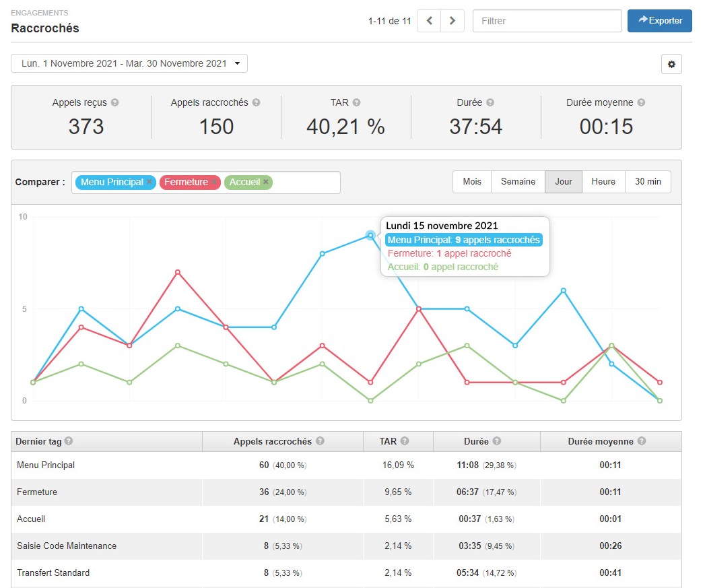Image resolution: width=705 pixels, height=588 pixels.
Task: Remove the Fermeture comparison tag
Action: 214,182
